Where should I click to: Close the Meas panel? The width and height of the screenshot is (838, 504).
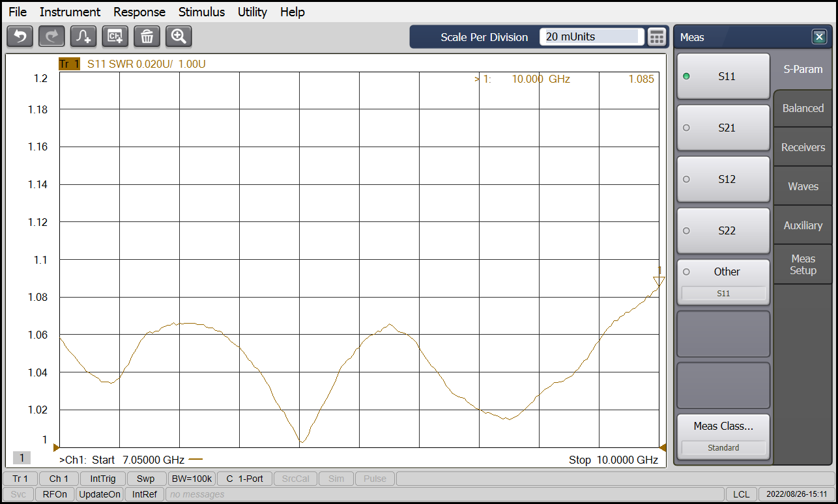pyautogui.click(x=819, y=37)
